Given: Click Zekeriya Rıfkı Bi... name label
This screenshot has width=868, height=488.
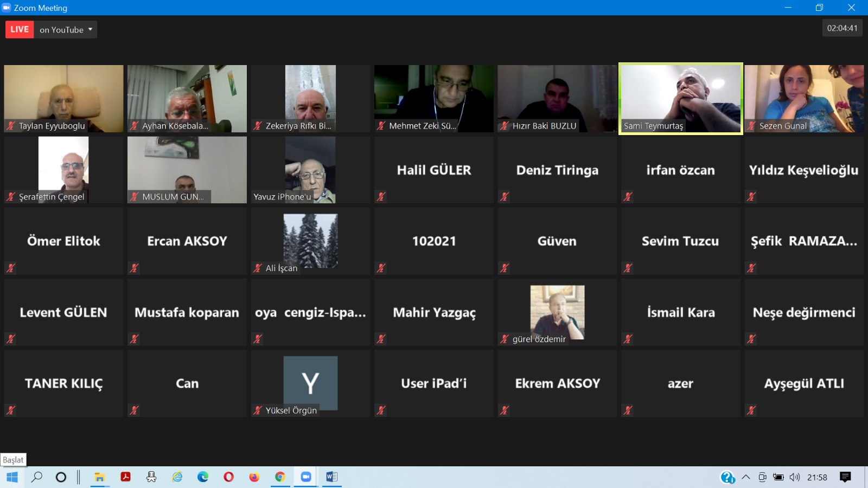Looking at the screenshot, I should click(298, 126).
